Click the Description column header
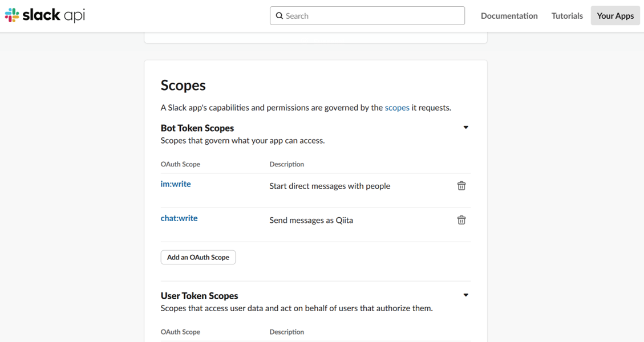644x342 pixels. 286,164
